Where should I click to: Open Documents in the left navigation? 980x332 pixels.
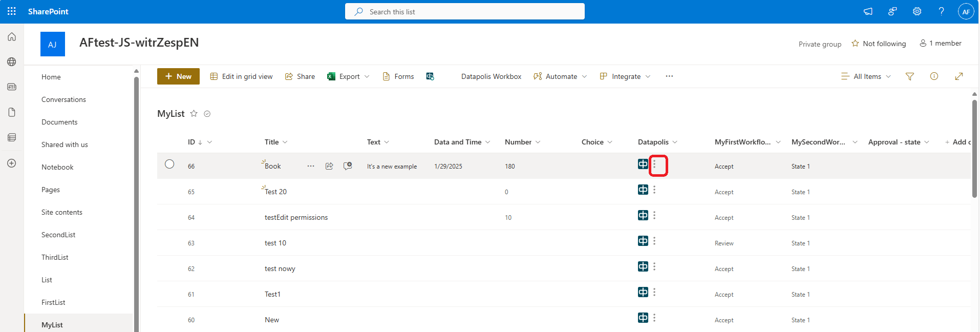(59, 122)
